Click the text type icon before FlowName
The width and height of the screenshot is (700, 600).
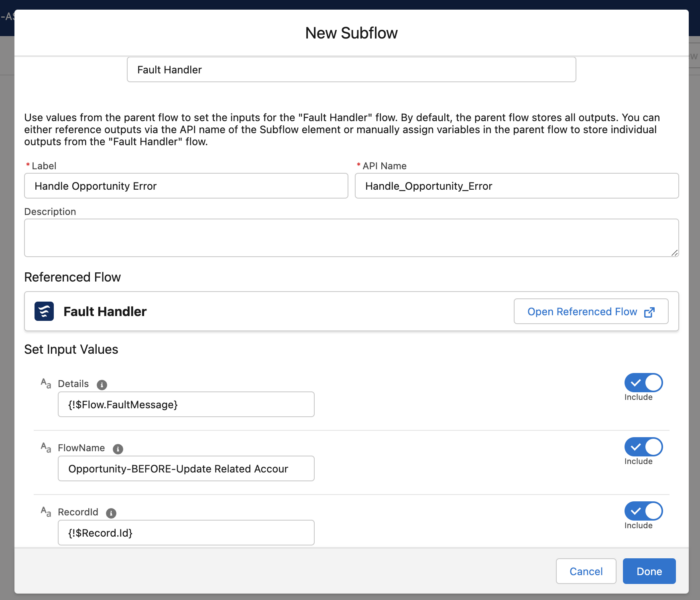point(45,448)
